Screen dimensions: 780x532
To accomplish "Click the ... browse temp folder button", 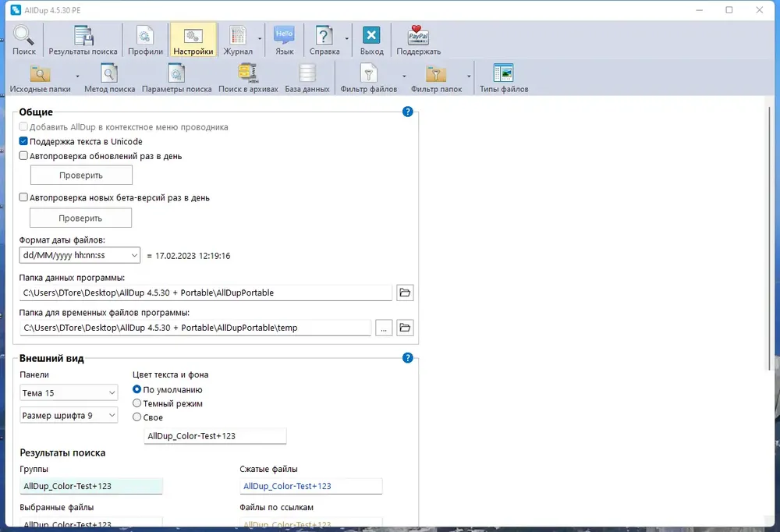I will 384,328.
